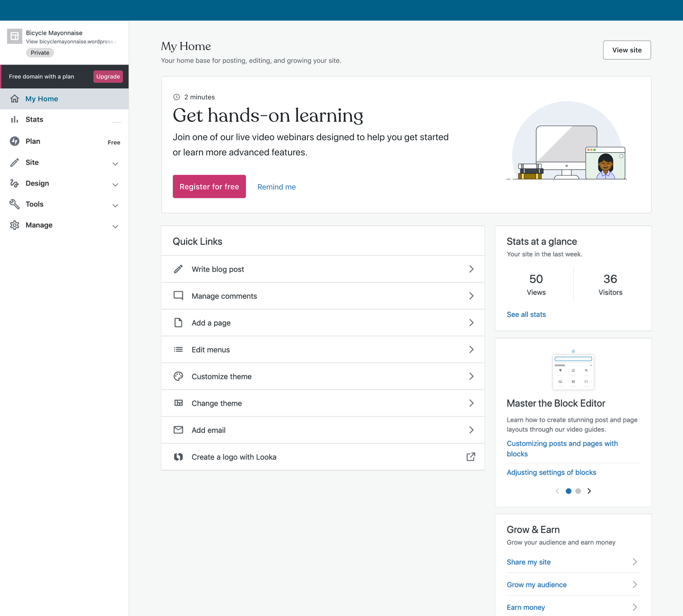Click the Remind me link
The width and height of the screenshot is (683, 616).
pos(276,187)
